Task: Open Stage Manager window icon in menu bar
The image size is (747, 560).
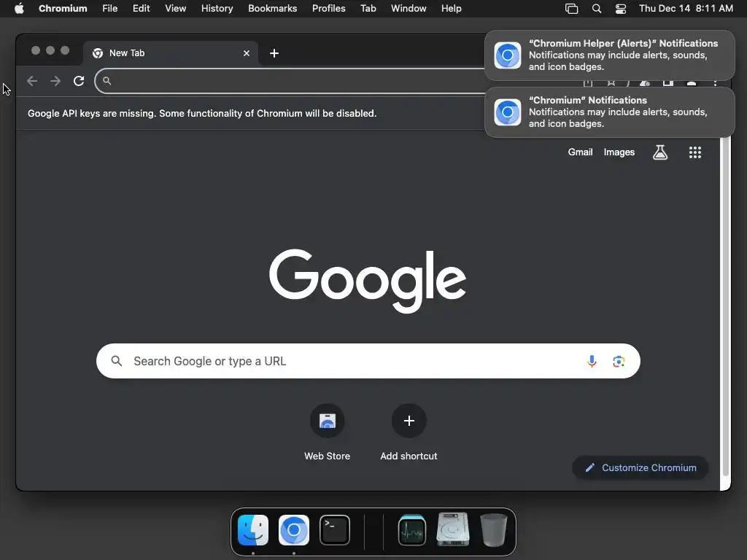Action: 572,9
